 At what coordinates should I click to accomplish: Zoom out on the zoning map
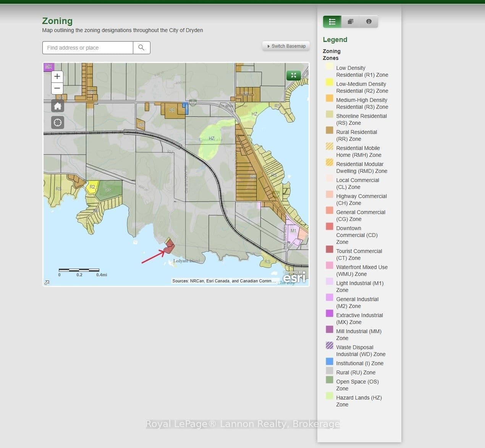coord(57,88)
